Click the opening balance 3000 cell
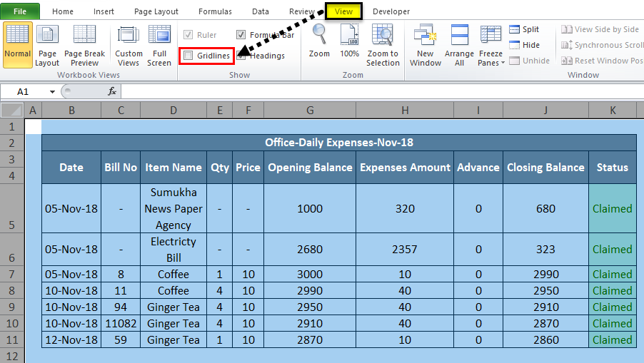The image size is (644, 363). point(310,274)
